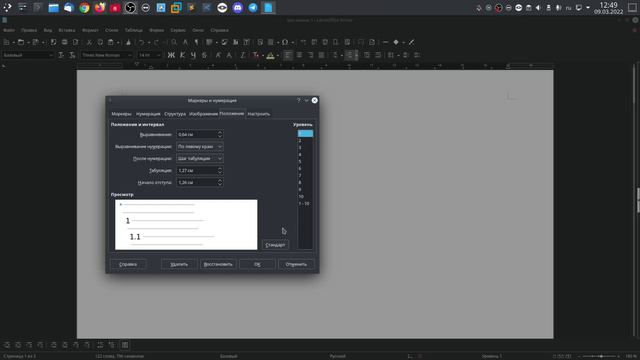Toggle underline formatting (Ч) in toolbar
This screenshot has height=360, width=640.
click(x=193, y=55)
